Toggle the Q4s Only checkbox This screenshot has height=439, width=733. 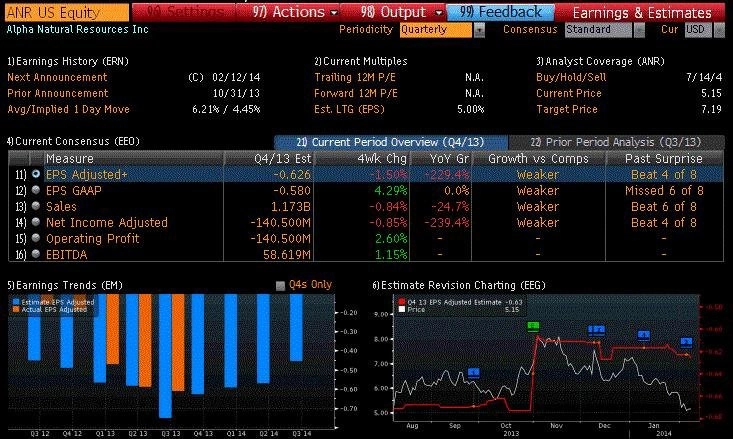pos(280,285)
